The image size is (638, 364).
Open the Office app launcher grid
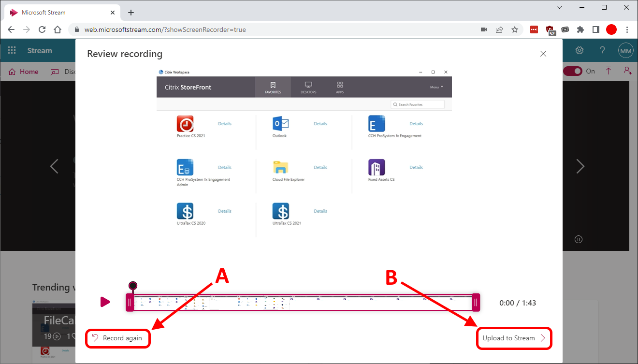point(12,50)
